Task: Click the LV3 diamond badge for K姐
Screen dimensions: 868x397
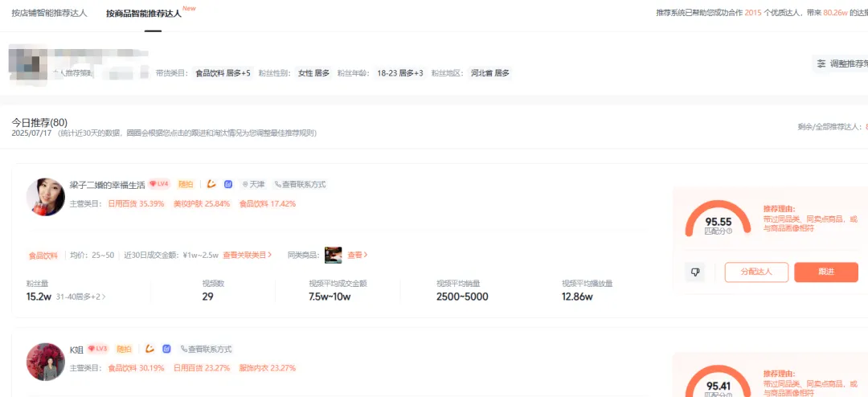Action: [97, 349]
